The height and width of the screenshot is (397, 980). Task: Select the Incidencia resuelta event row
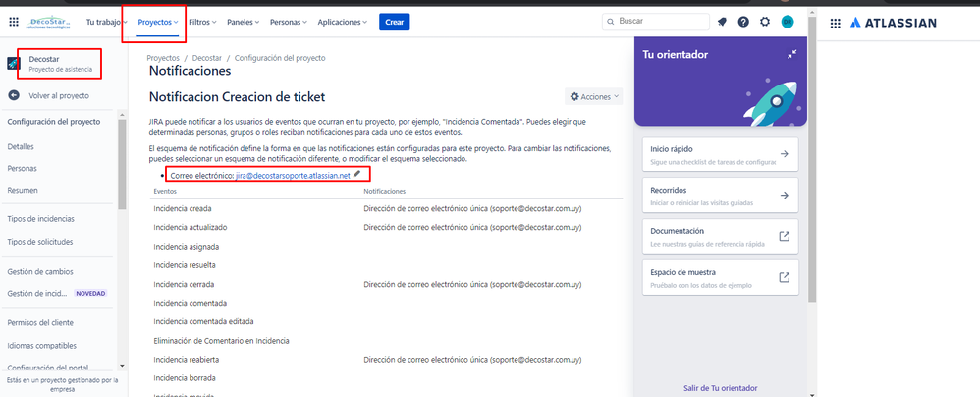pyautogui.click(x=386, y=265)
